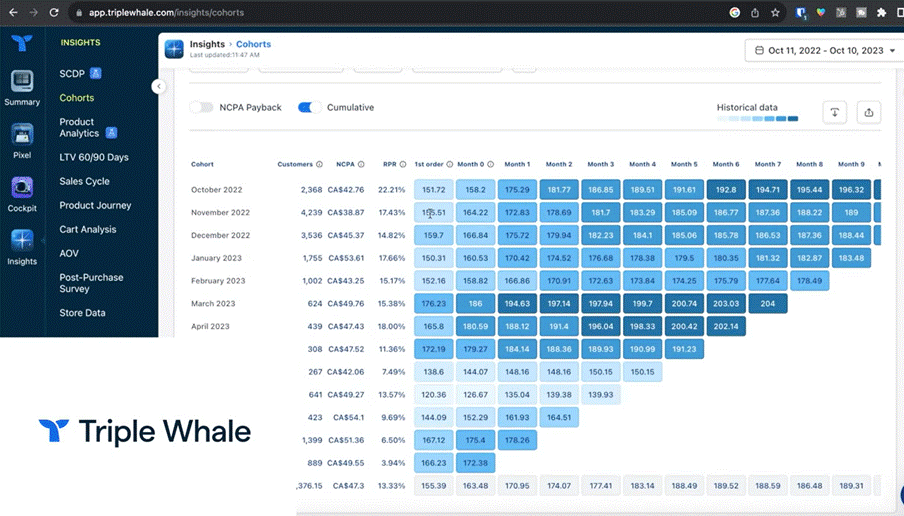Click the Insights breadcrumb link
The image size is (904, 516).
coord(207,44)
